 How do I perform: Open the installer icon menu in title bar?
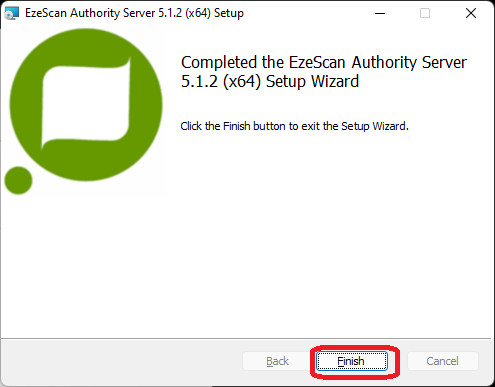pyautogui.click(x=12, y=13)
